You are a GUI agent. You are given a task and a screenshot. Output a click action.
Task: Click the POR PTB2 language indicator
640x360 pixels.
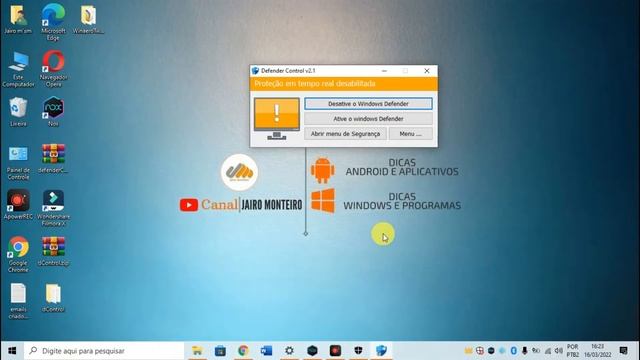(x=573, y=351)
